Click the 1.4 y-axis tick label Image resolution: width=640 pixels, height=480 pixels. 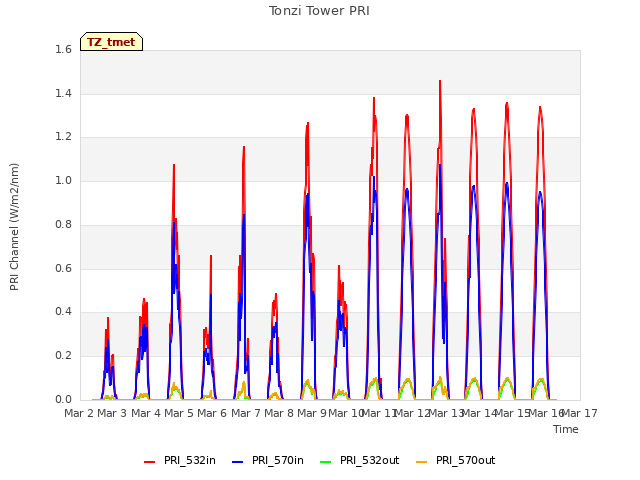(x=63, y=93)
